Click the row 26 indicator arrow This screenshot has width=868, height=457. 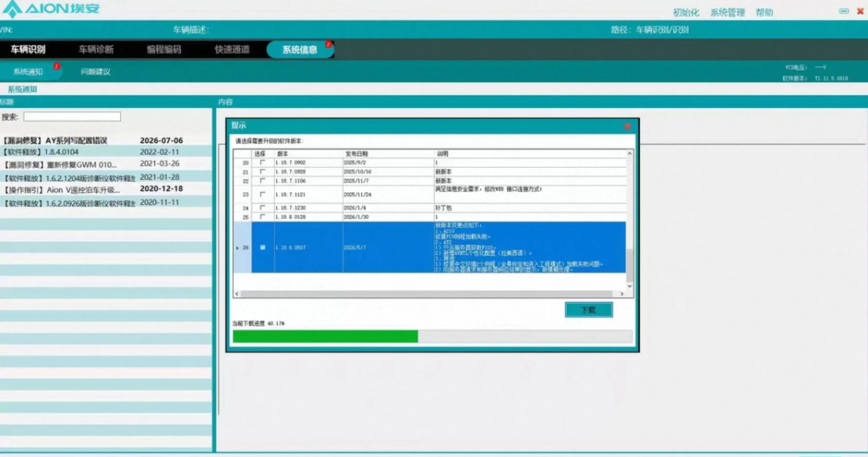(237, 248)
